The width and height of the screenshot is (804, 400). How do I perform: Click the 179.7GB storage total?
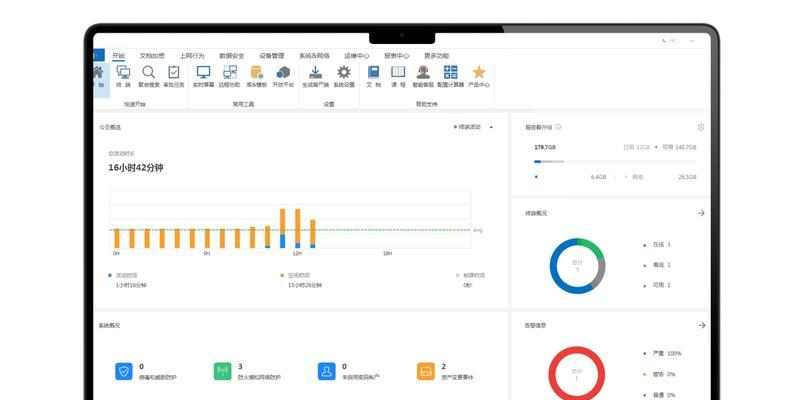[x=545, y=147]
